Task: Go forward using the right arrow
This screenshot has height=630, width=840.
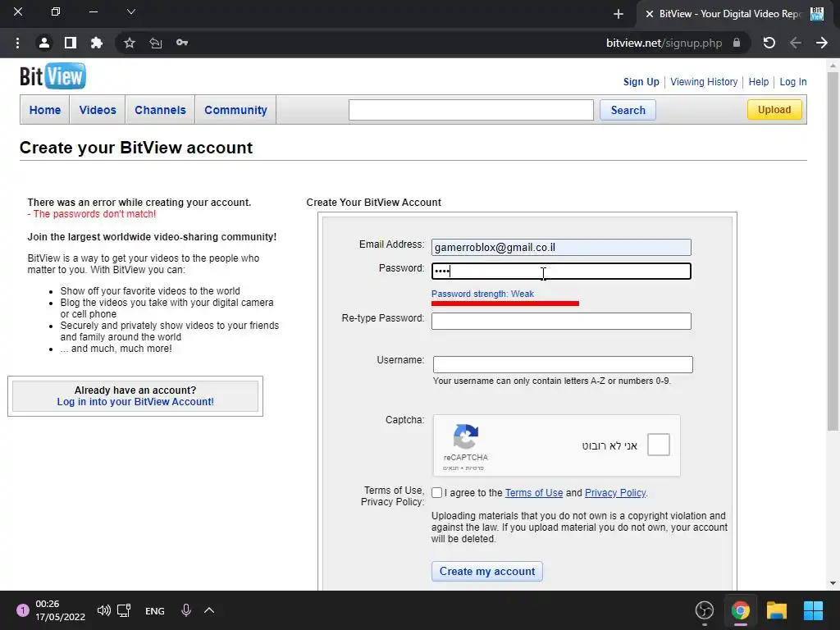Action: (822, 43)
